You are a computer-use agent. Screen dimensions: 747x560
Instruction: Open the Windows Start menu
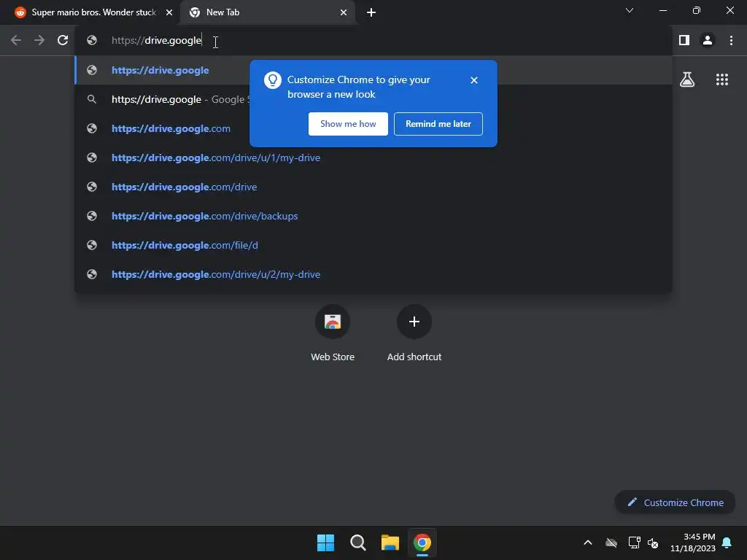pos(326,542)
